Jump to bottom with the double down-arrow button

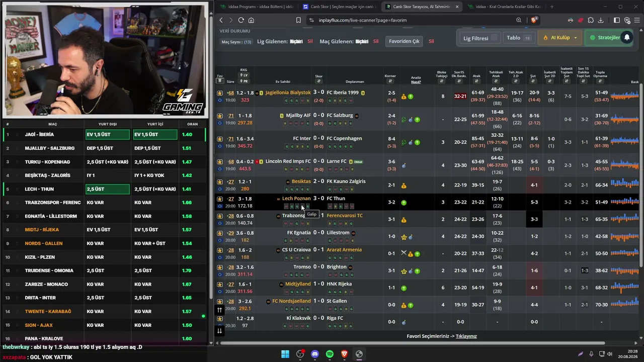point(219,330)
